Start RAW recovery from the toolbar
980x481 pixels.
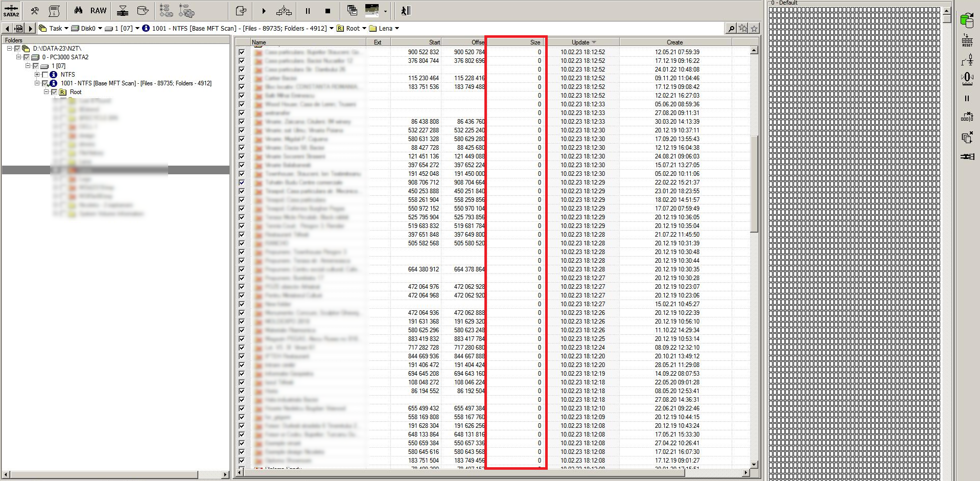click(x=98, y=10)
